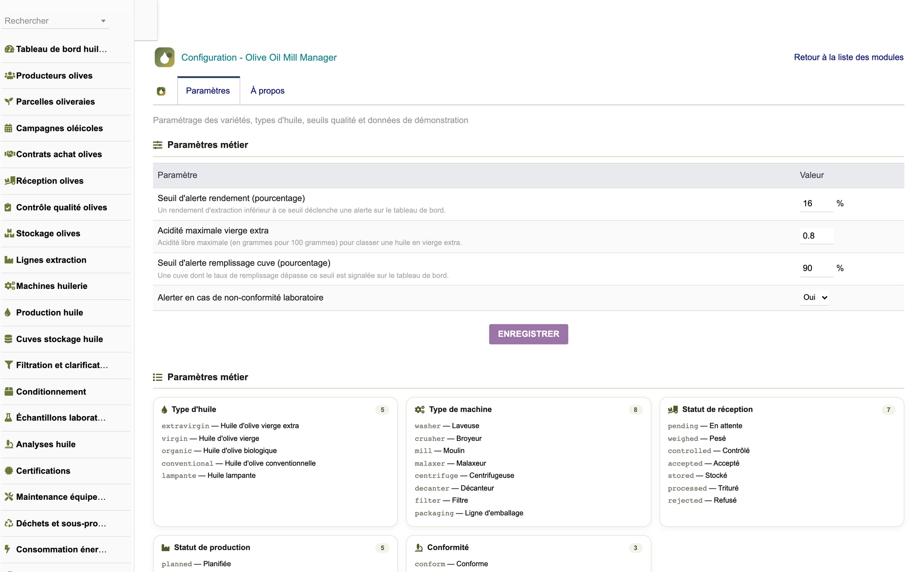924x572 pixels.
Task: Click the extravirgin code entry
Action: (185, 426)
